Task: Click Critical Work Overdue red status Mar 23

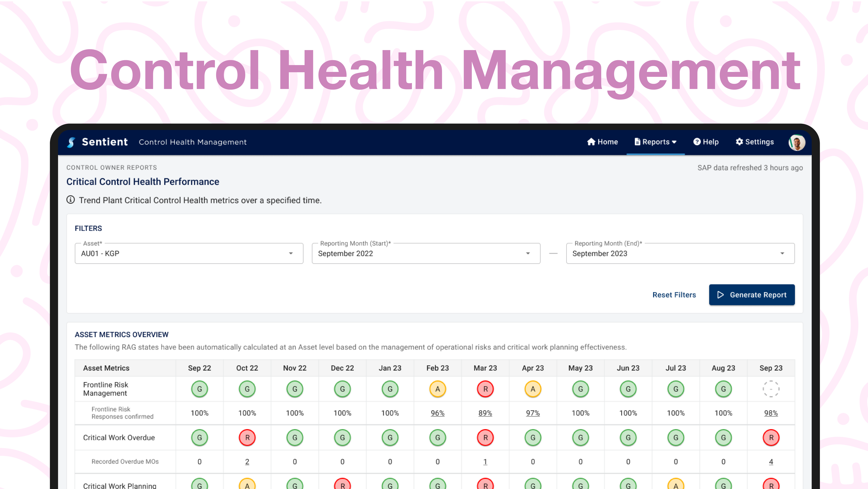Action: [x=485, y=438]
